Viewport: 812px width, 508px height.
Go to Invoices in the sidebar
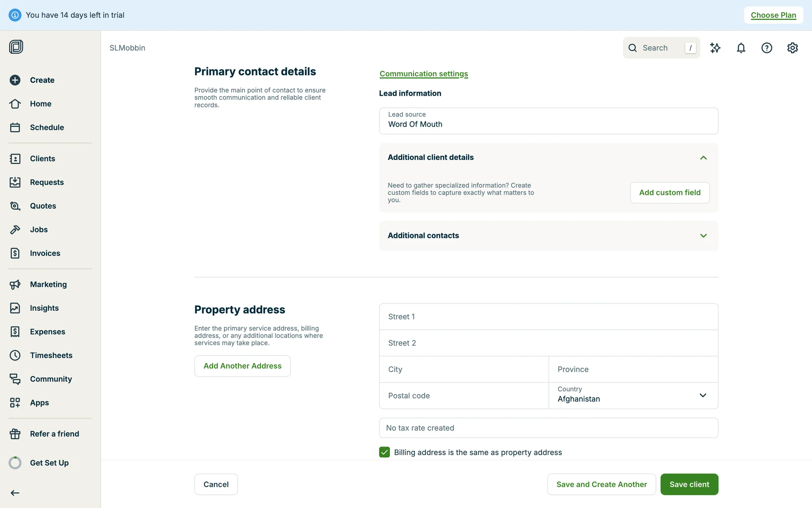(45, 253)
